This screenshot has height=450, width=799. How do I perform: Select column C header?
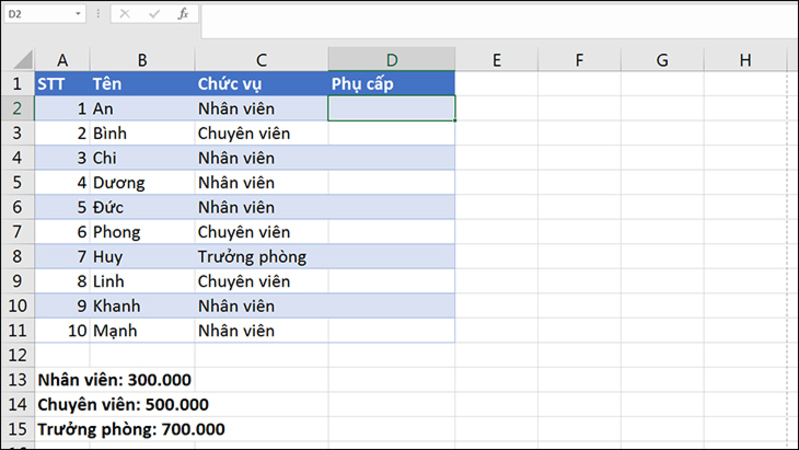coord(261,60)
